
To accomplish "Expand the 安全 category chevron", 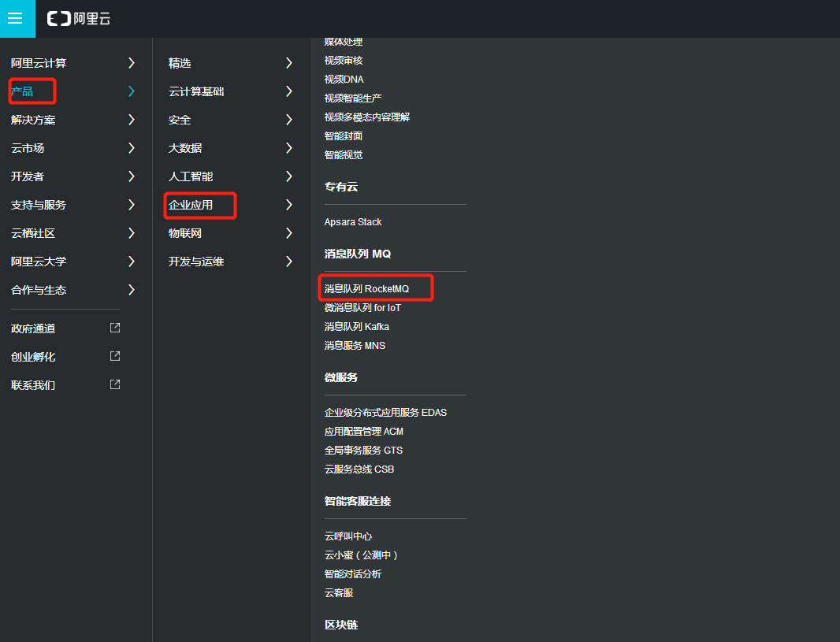I will (288, 120).
